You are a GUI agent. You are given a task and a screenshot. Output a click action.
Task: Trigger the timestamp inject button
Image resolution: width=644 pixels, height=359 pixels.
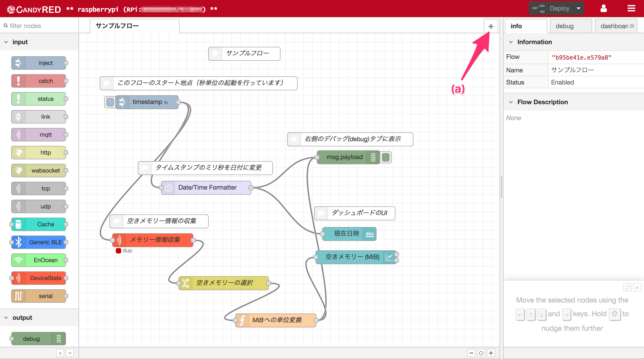click(x=110, y=102)
